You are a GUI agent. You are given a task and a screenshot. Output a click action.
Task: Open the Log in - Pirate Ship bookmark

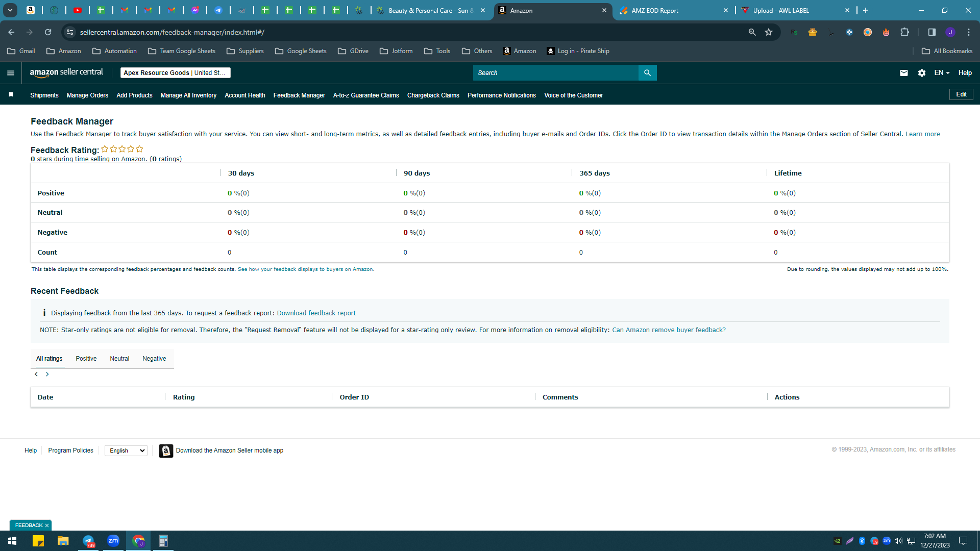578,51
